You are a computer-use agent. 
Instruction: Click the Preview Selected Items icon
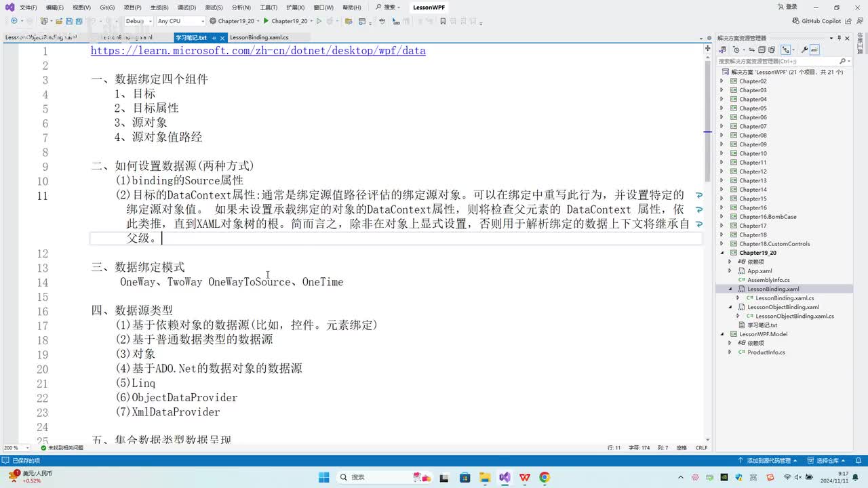pyautogui.click(x=814, y=49)
